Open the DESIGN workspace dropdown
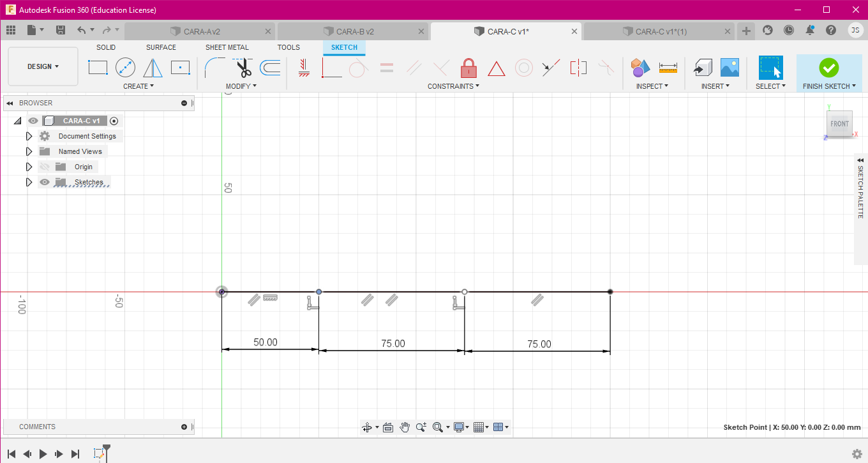 pos(43,66)
